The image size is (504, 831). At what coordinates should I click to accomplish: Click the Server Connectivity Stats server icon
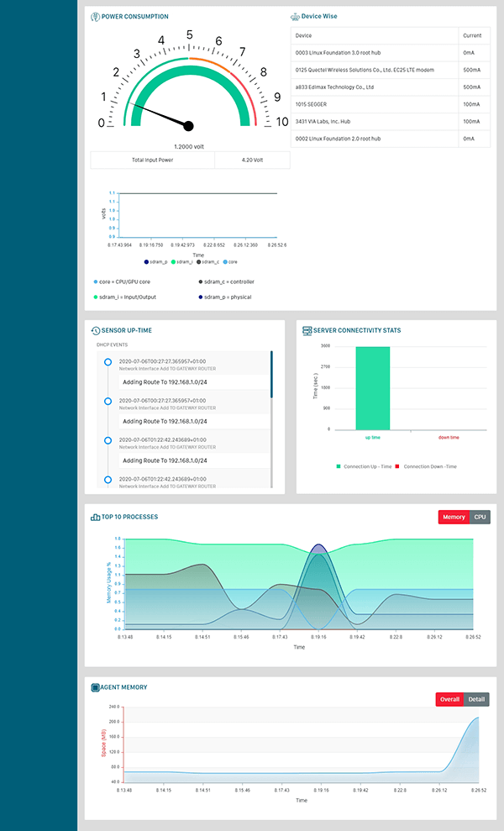[307, 330]
